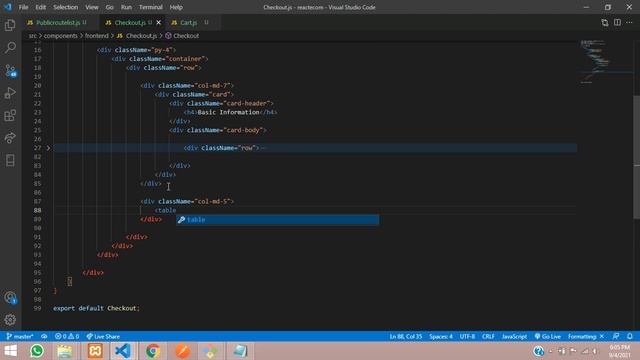
Task: Toggle the Formatting status bar item
Action: click(586, 336)
